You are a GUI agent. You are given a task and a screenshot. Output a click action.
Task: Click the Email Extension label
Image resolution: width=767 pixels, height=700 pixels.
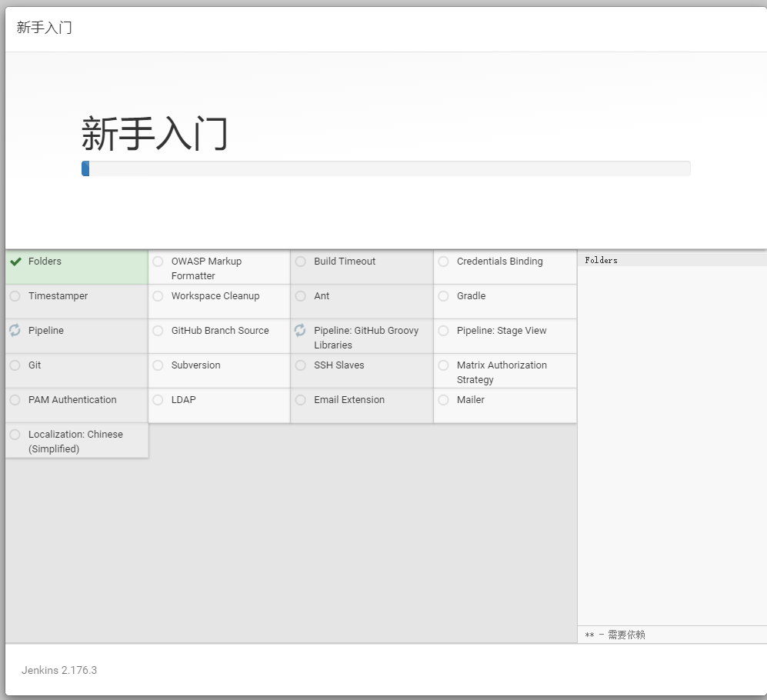pos(349,400)
